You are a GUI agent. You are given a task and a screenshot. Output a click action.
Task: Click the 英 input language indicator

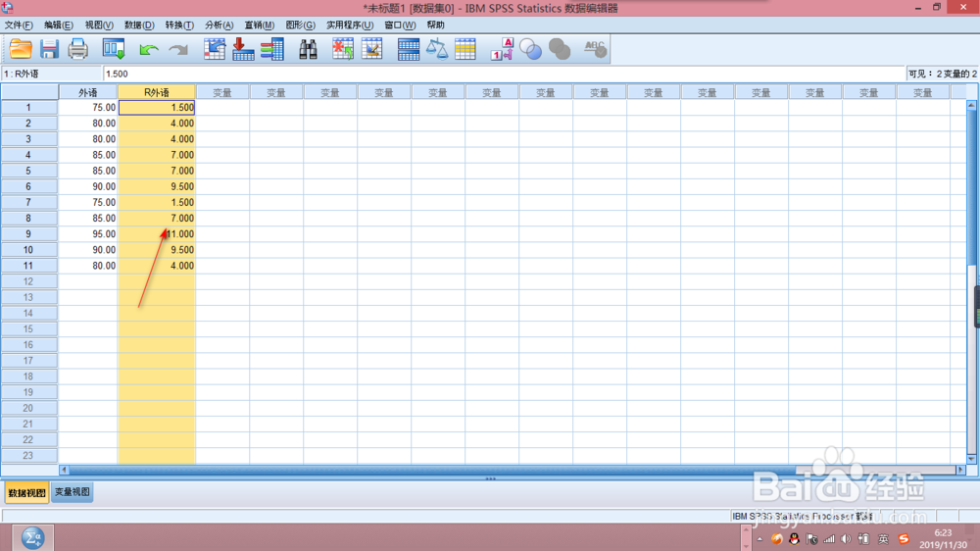click(883, 538)
